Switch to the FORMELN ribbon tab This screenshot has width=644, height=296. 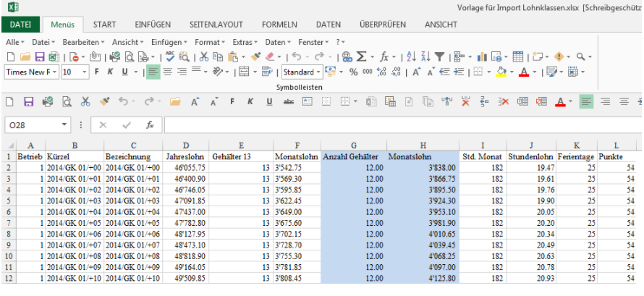(x=279, y=24)
